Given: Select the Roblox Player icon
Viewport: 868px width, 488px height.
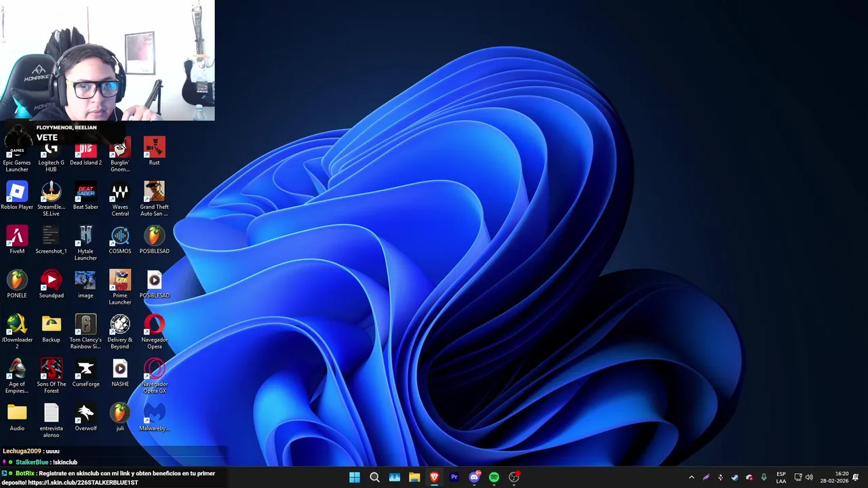Looking at the screenshot, I should point(17,195).
